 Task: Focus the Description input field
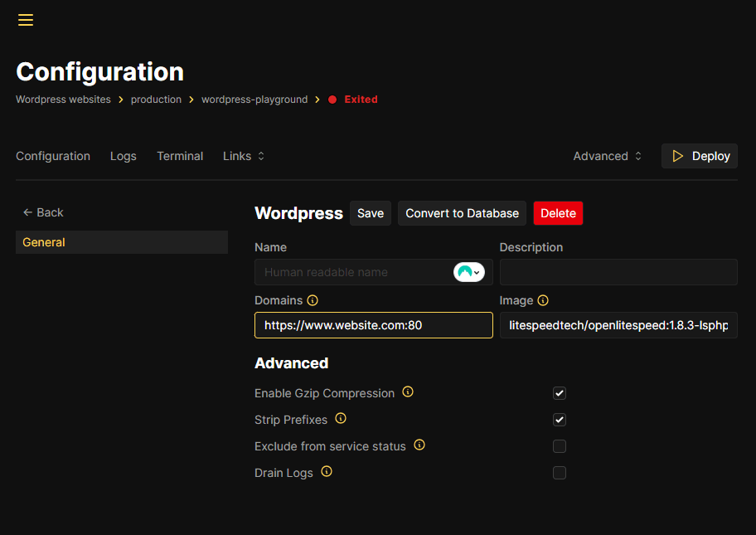(x=618, y=272)
